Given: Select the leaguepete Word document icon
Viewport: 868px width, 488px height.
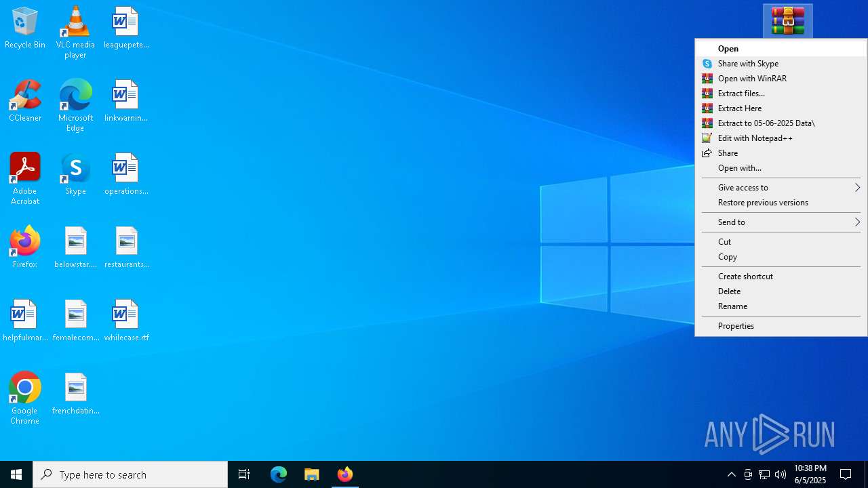Looking at the screenshot, I should 126,28.
